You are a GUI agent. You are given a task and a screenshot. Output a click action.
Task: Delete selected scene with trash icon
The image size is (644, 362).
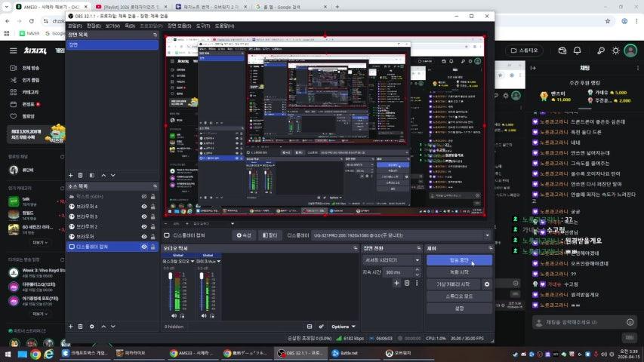[x=82, y=175]
